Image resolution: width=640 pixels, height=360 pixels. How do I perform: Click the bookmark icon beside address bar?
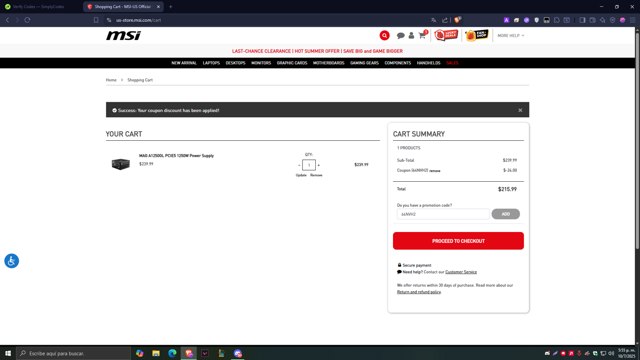(96, 20)
